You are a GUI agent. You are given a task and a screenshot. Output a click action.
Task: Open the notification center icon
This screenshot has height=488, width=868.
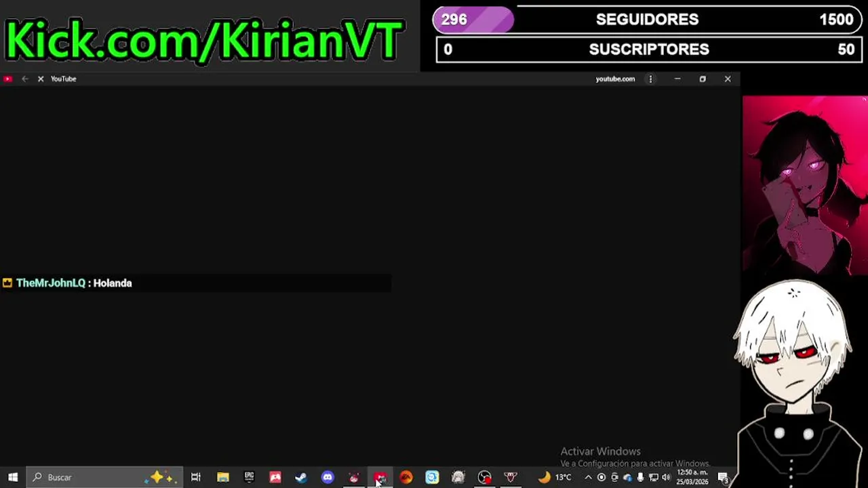(x=723, y=477)
